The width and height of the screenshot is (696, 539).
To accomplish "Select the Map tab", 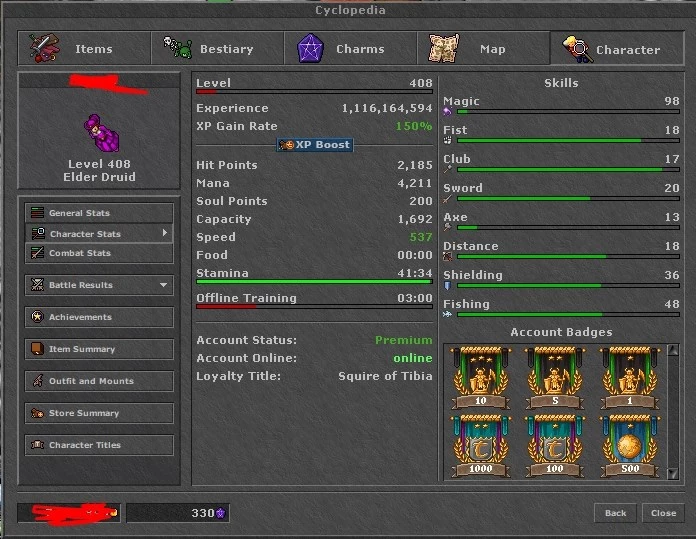I will 483,48.
